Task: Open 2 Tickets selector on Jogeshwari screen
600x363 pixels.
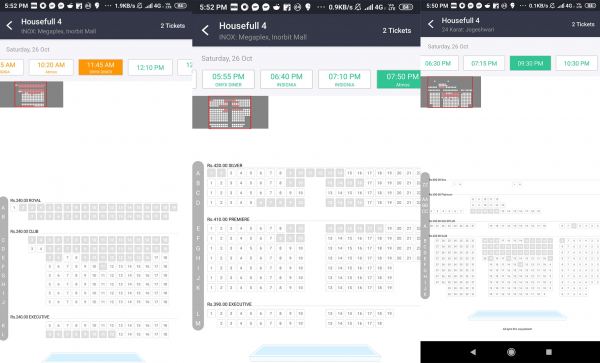Action: [583, 24]
